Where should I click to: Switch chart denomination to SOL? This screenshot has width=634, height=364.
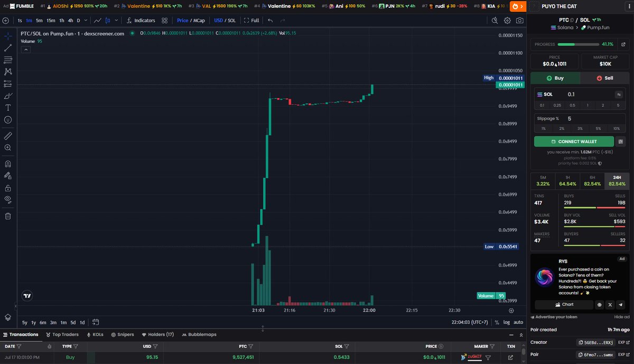coord(232,21)
